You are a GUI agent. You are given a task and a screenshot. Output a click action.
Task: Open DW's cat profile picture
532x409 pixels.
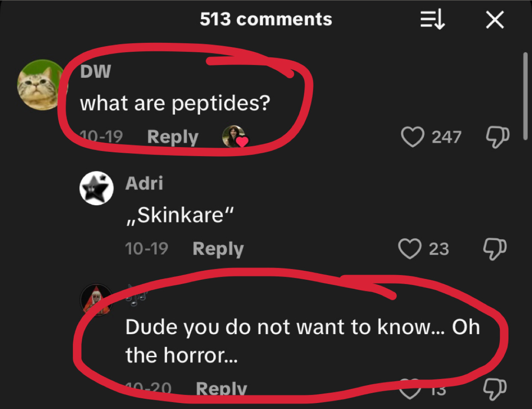(x=41, y=85)
